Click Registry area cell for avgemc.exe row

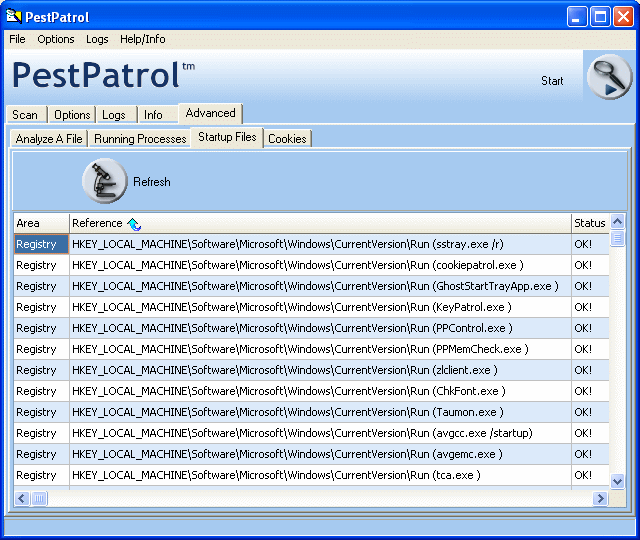[41, 454]
